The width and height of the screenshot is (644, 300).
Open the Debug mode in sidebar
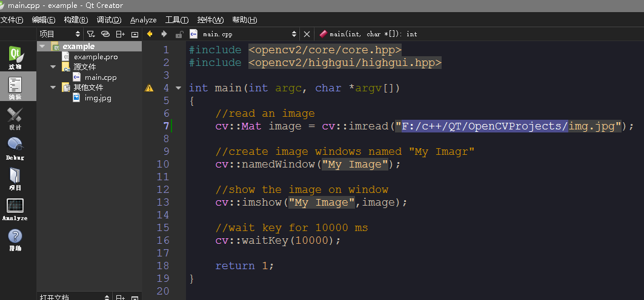click(x=15, y=148)
